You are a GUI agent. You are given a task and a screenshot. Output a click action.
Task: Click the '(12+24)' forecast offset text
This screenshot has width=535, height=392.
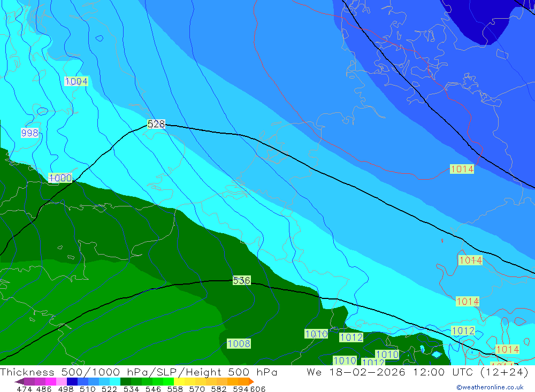tap(505, 372)
